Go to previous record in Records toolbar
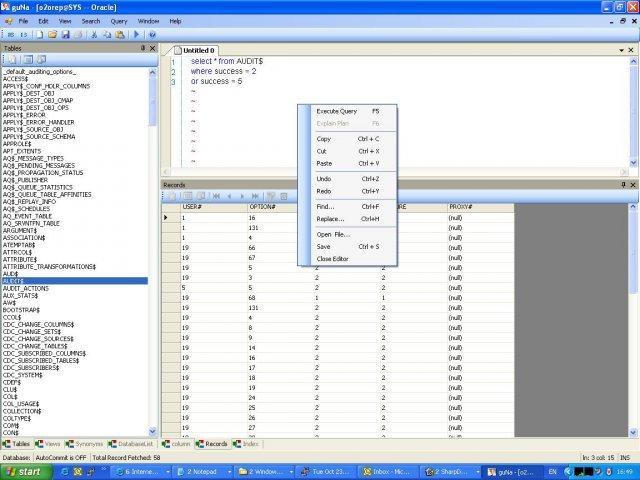This screenshot has width=640, height=480. click(229, 196)
